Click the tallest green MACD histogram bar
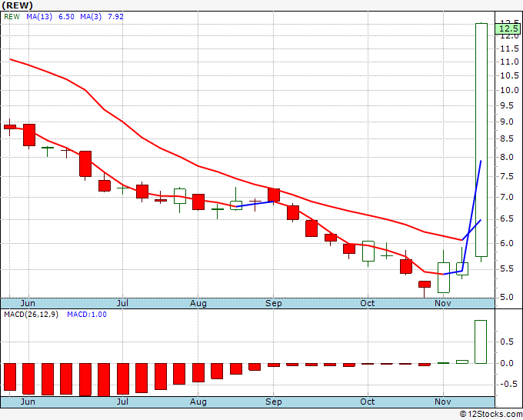Viewport: 523px width, 420px height. (481, 342)
